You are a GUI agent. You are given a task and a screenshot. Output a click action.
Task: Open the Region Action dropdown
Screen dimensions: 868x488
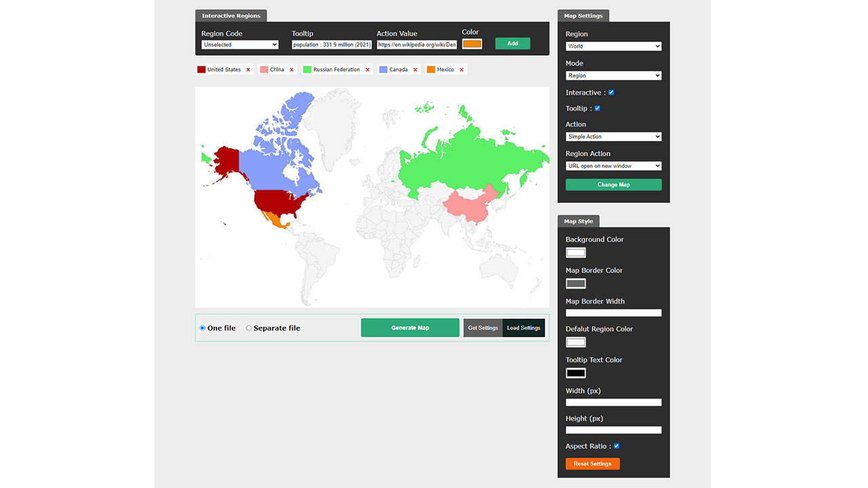tap(613, 165)
